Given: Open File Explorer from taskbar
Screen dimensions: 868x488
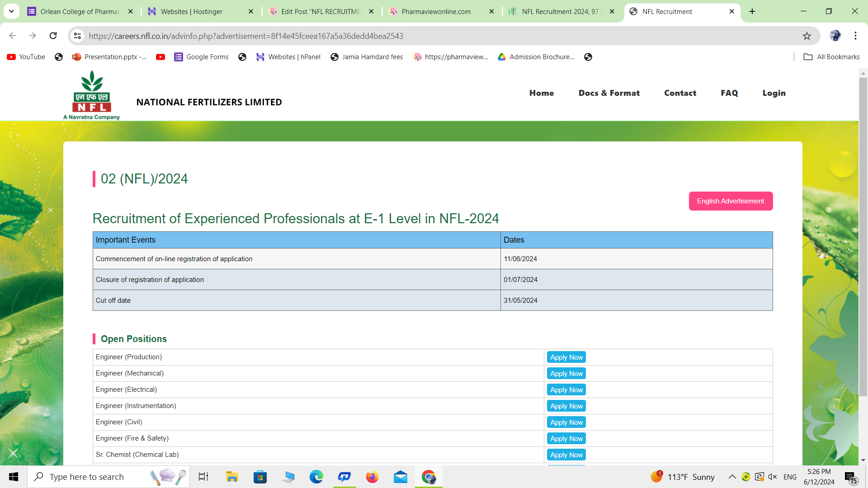Looking at the screenshot, I should coord(232,477).
